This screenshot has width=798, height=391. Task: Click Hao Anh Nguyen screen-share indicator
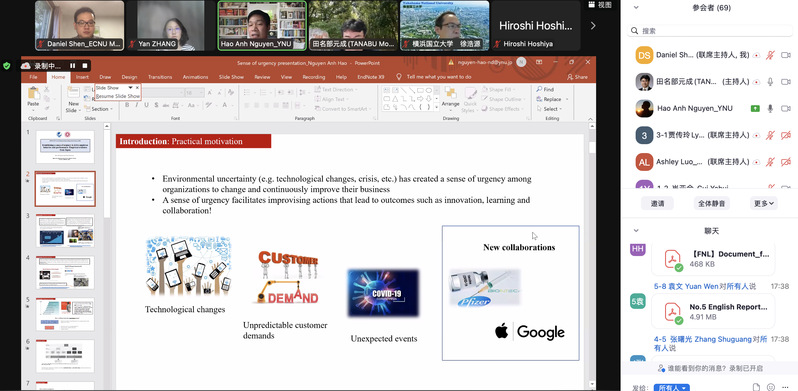[x=755, y=108]
